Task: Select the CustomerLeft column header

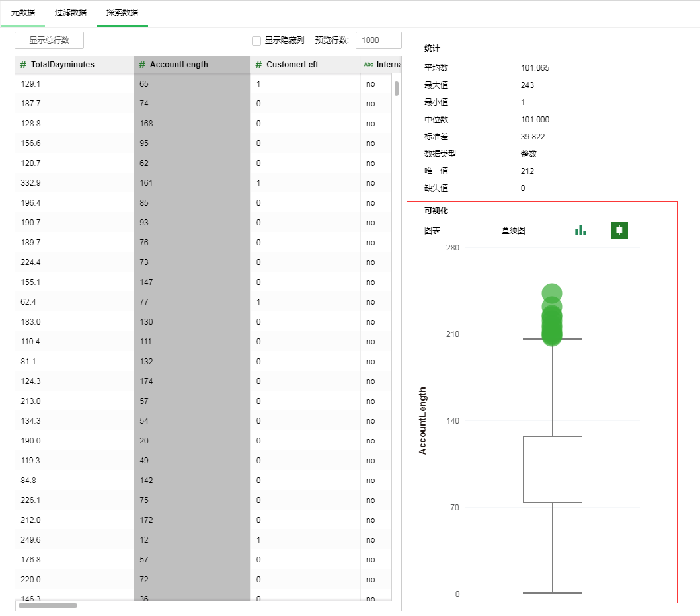Action: click(305, 65)
